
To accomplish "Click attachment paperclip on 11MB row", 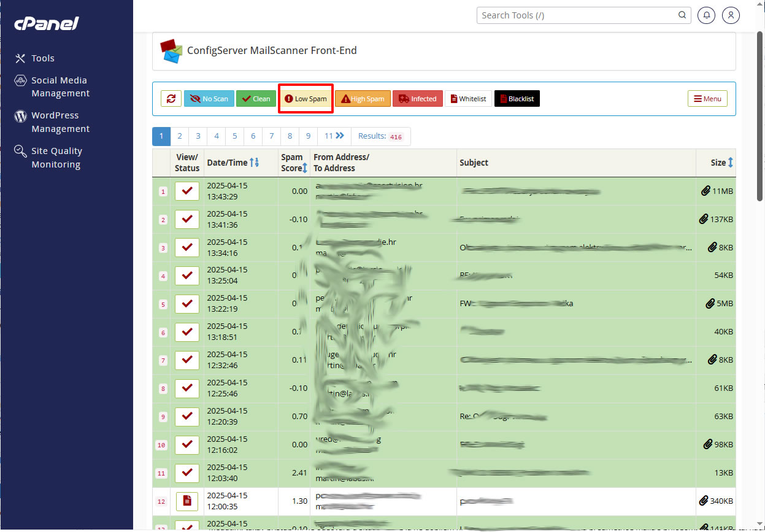I will coord(705,191).
